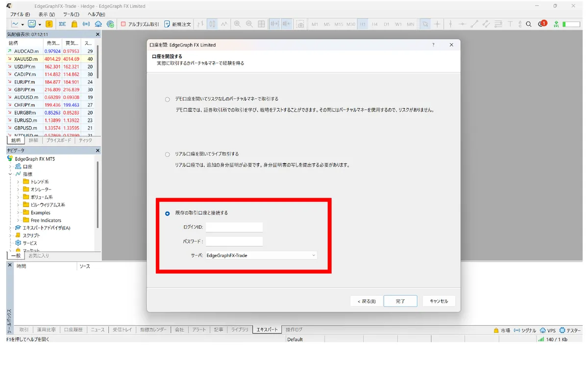
Task: Switch to the 口座履歴 tab in toolbox
Action: pyautogui.click(x=73, y=330)
